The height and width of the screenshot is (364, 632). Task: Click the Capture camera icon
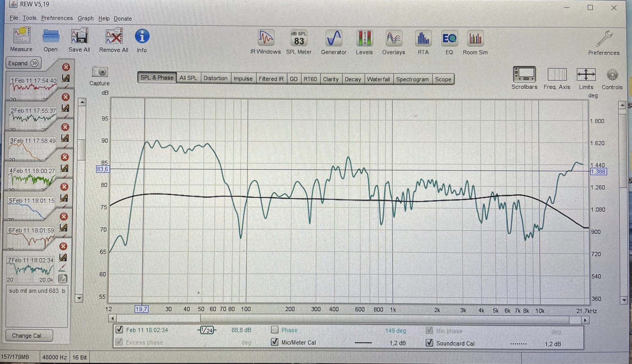[x=100, y=72]
